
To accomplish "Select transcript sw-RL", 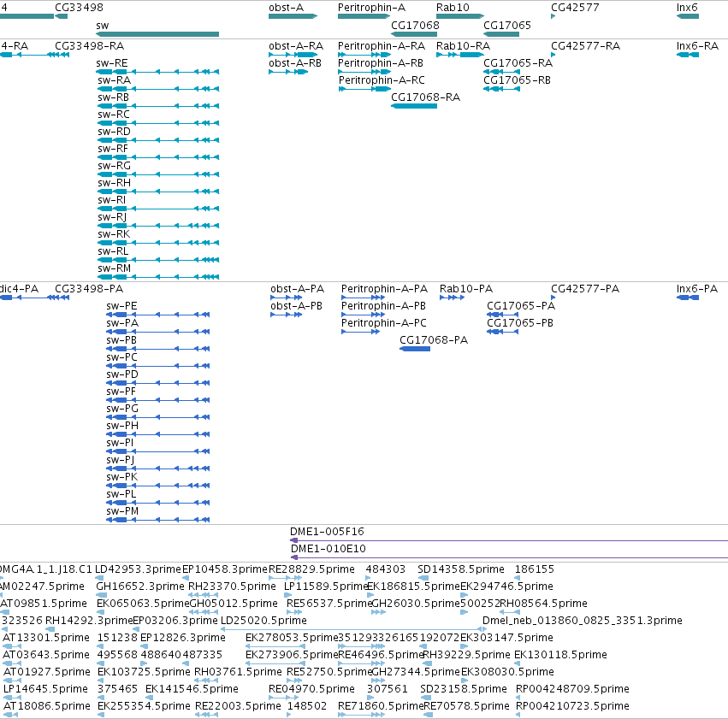I will point(158,260).
